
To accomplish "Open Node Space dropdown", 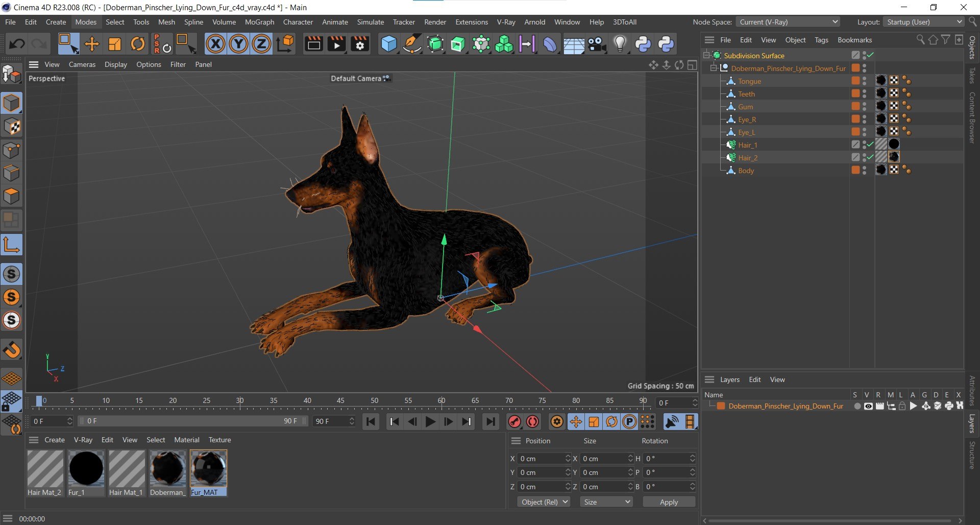I will (788, 22).
